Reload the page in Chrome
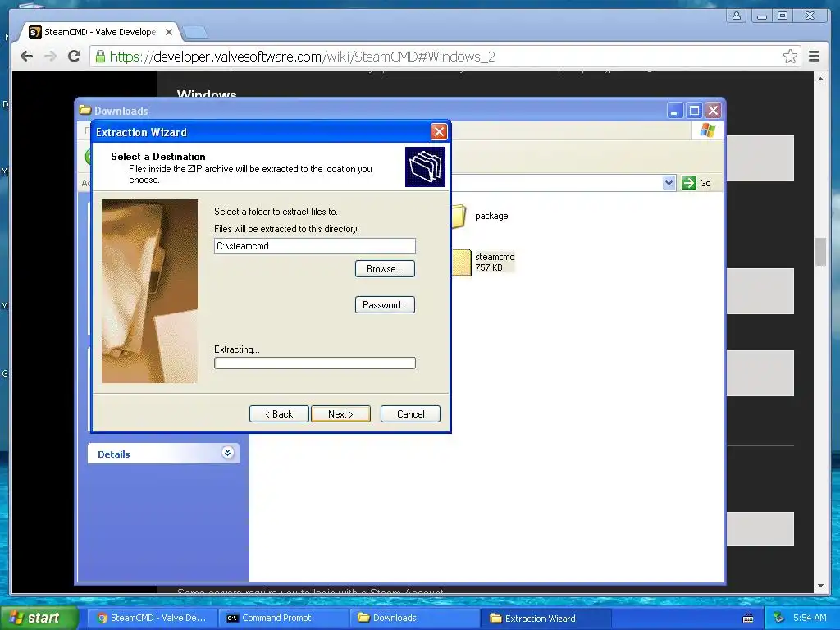840x630 pixels. [x=75, y=56]
